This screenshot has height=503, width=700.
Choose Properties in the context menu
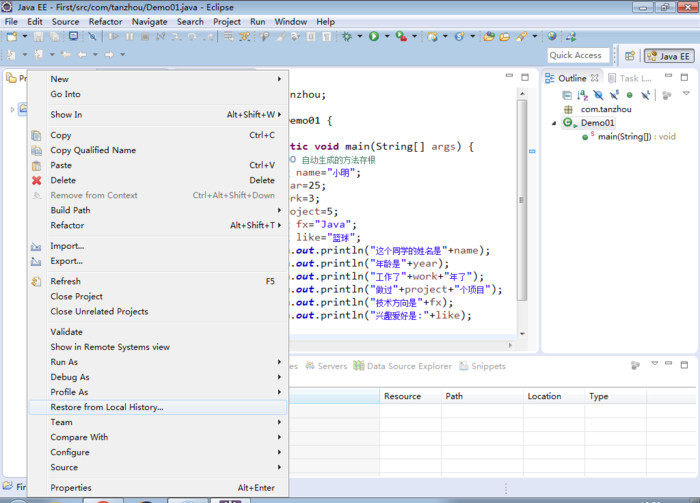pyautogui.click(x=158, y=488)
